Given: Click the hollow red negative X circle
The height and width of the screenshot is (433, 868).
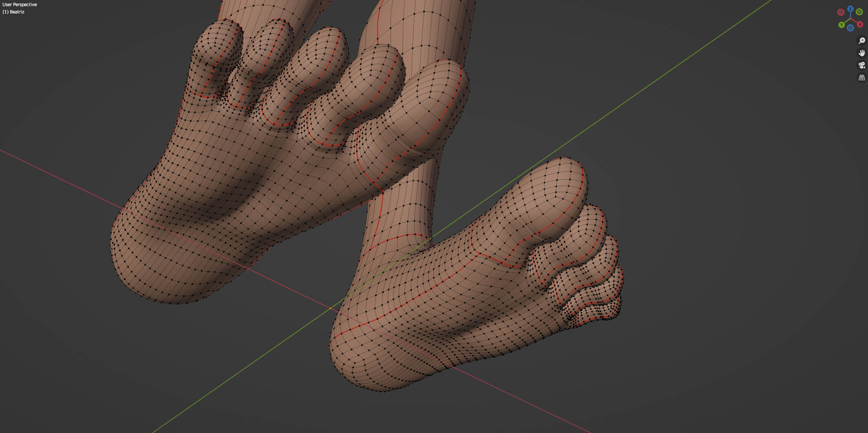Looking at the screenshot, I should pyautogui.click(x=841, y=12).
